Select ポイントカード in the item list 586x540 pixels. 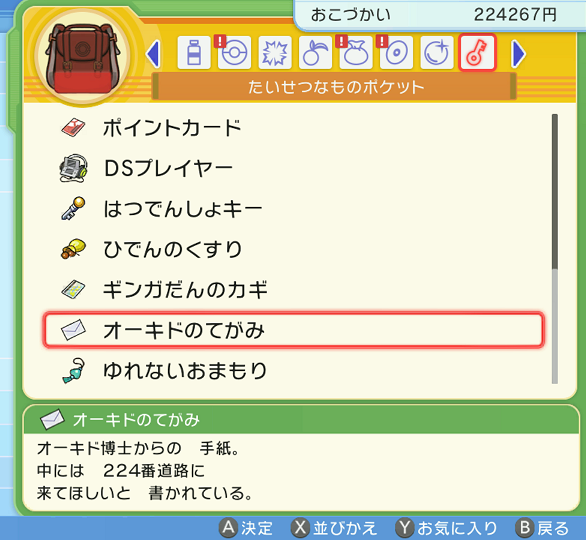click(x=293, y=127)
